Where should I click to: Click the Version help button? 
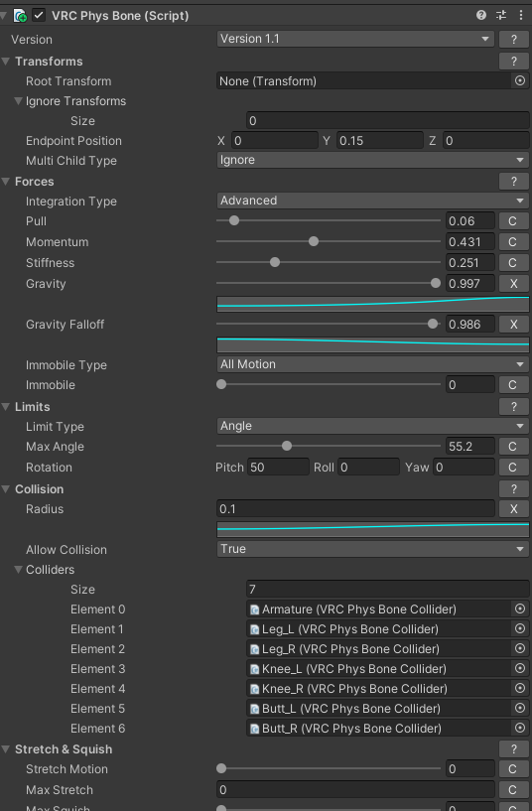(513, 40)
